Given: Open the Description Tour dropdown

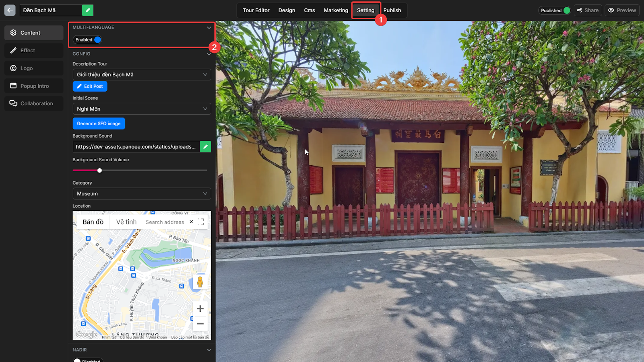Looking at the screenshot, I should 142,74.
